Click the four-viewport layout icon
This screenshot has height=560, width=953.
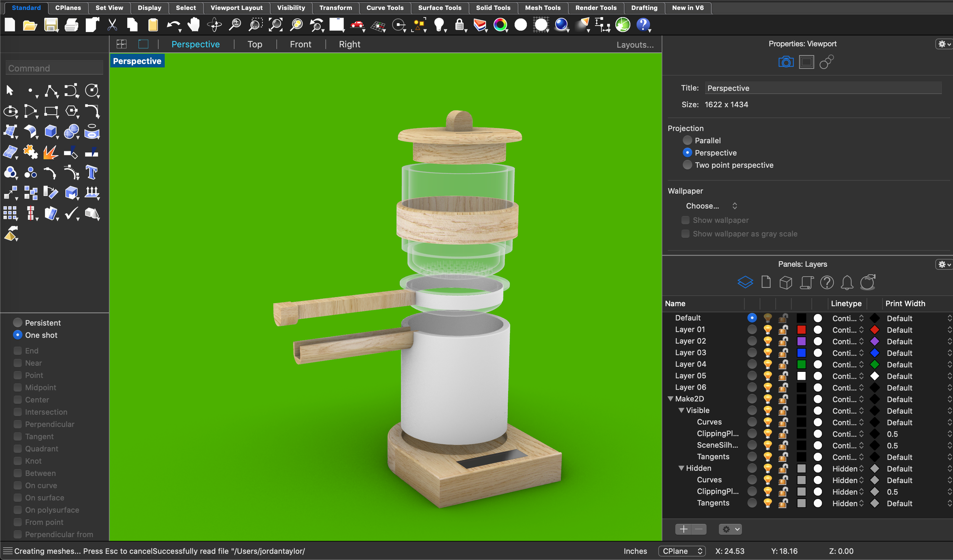[x=122, y=44]
